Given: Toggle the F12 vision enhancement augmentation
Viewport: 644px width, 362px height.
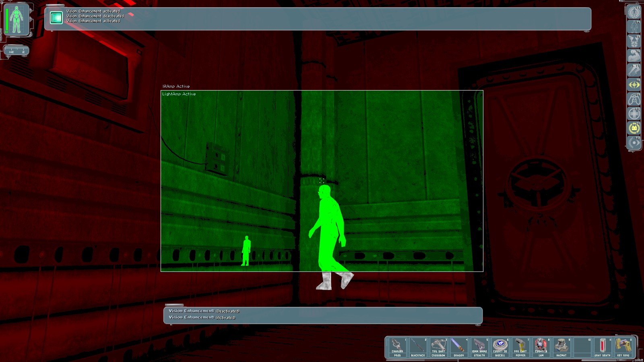Looking at the screenshot, I should tap(634, 142).
